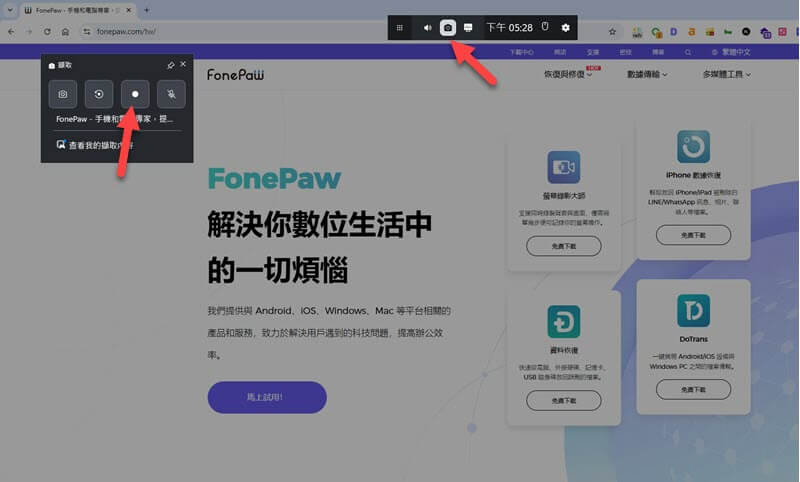Click the fonepaw.com/tw/ address bar
800x482 pixels.
point(347,32)
